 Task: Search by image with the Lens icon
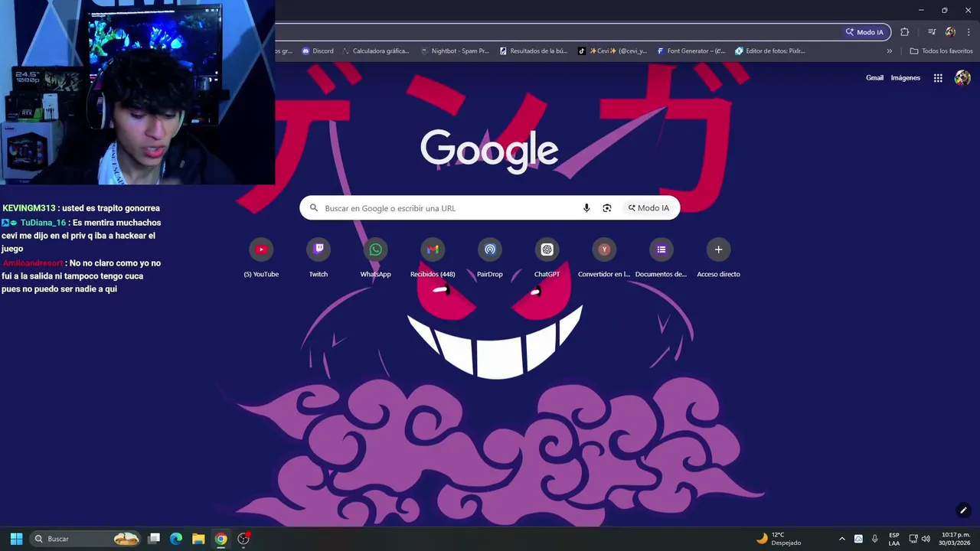coord(607,208)
